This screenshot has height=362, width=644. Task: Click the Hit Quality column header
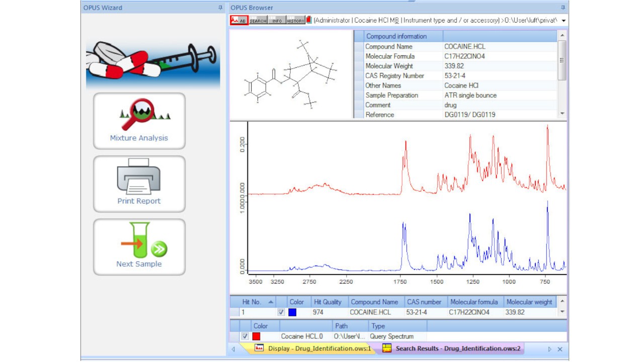click(x=330, y=302)
